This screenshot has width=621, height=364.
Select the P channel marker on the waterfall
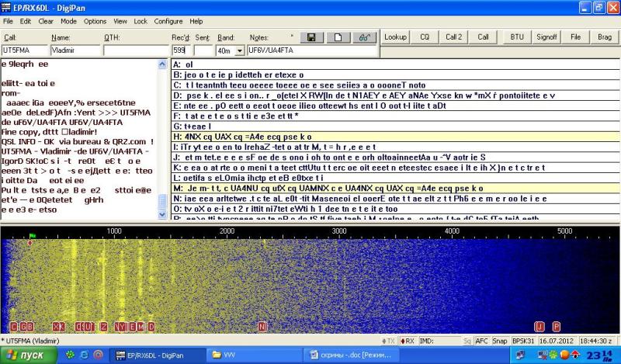557,327
